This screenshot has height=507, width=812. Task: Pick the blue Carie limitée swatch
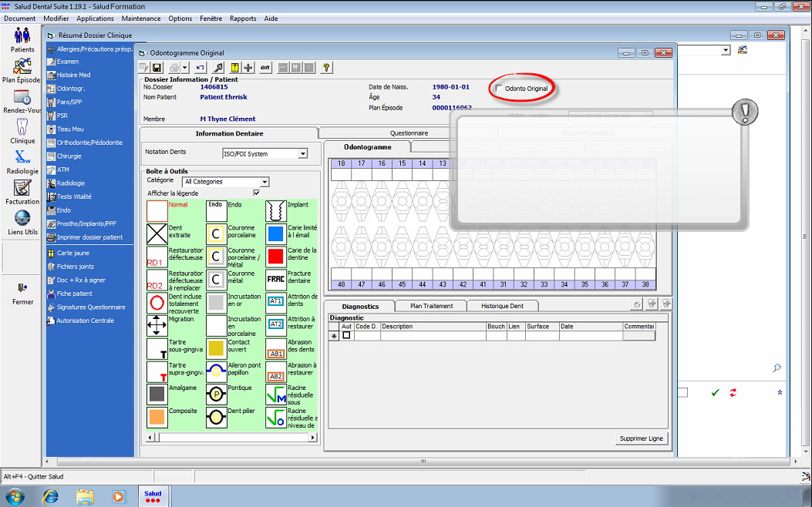pyautogui.click(x=276, y=233)
